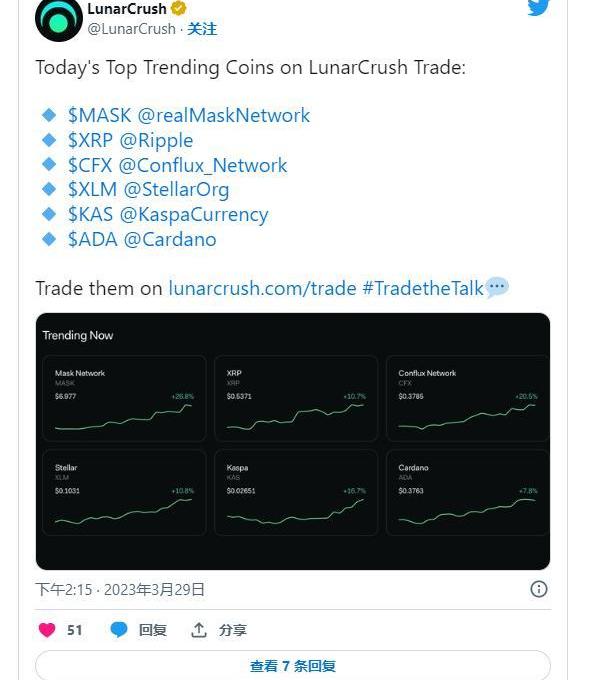This screenshot has height=680, width=596.
Task: Open the @LunarCrush handle
Action: [x=131, y=29]
